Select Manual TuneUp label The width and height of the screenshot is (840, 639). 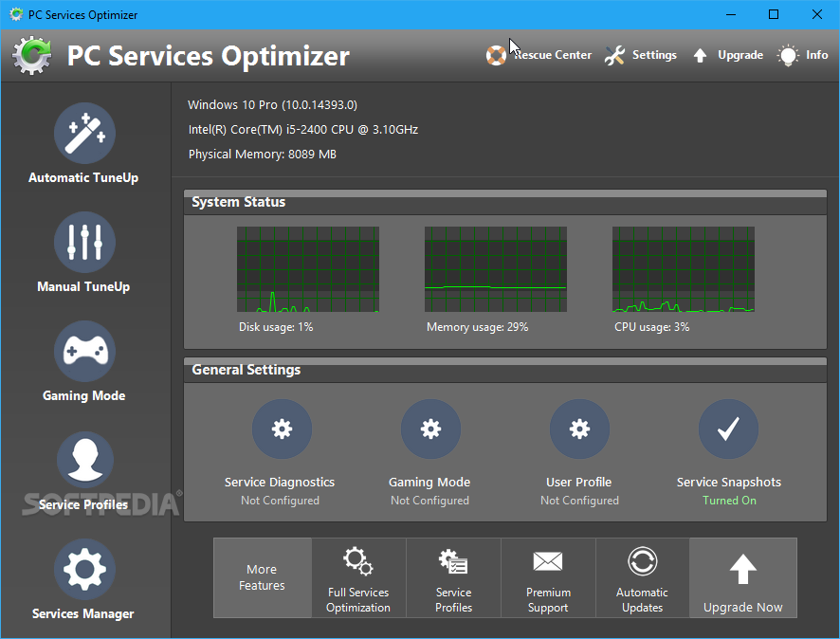click(x=83, y=287)
